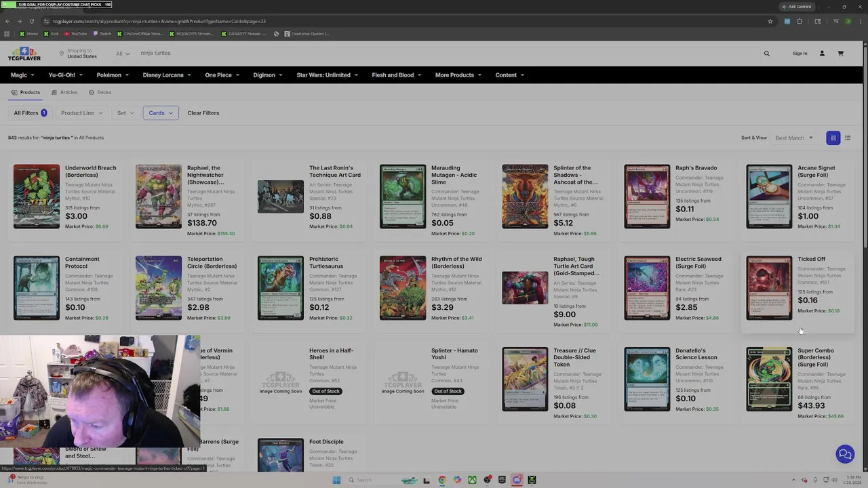
Task: Click The Last Ronin's Technique Art Card title
Action: 335,171
